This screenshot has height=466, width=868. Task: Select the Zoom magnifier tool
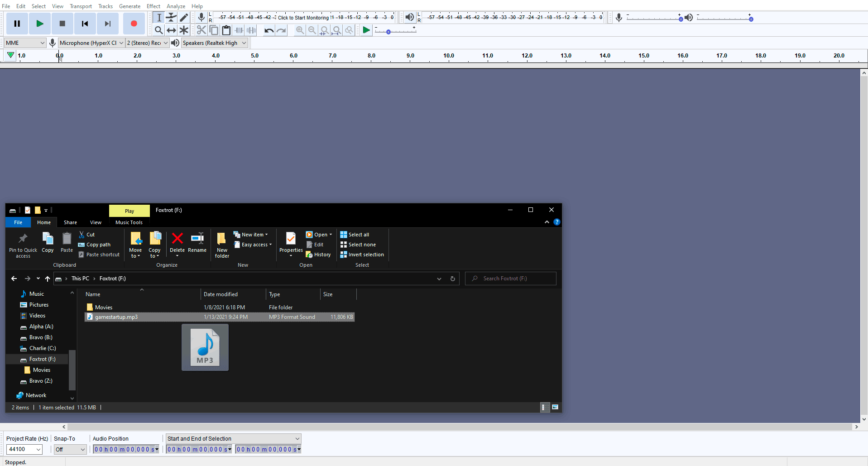[159, 30]
